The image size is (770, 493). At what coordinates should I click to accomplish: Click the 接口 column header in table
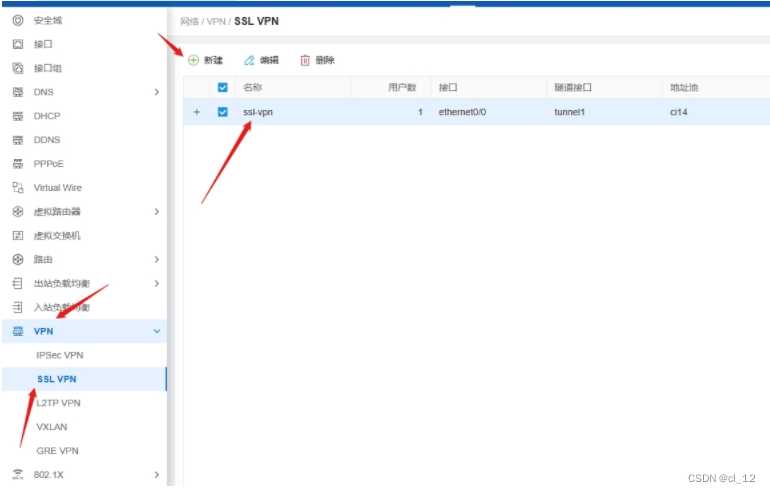pos(448,87)
